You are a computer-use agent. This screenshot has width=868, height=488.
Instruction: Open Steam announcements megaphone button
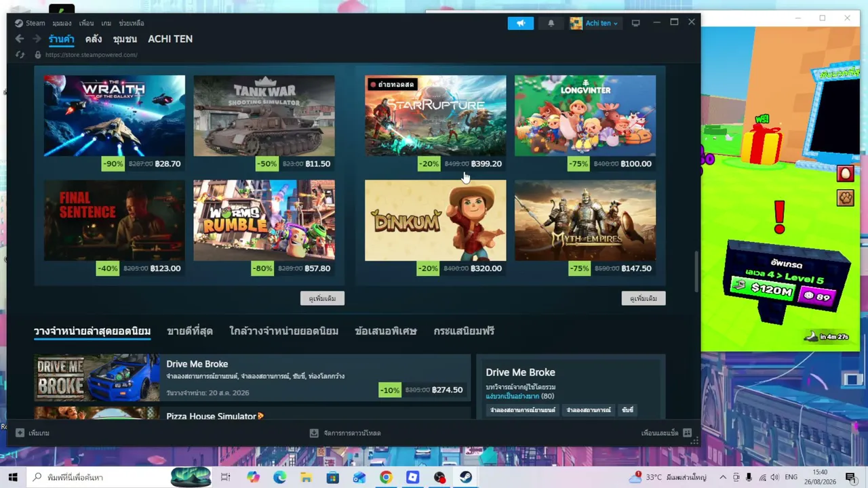(x=521, y=23)
